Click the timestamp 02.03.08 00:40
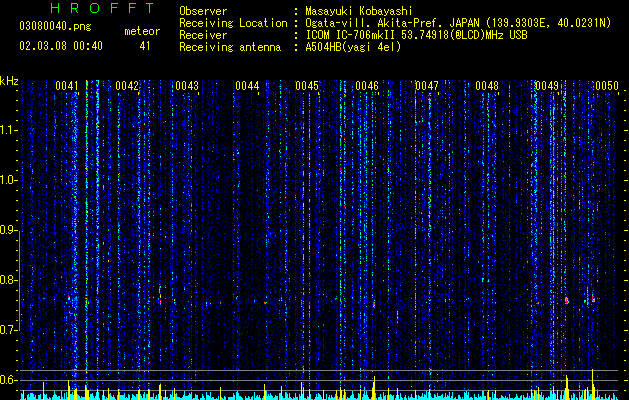This screenshot has width=629, height=400. coord(61,46)
